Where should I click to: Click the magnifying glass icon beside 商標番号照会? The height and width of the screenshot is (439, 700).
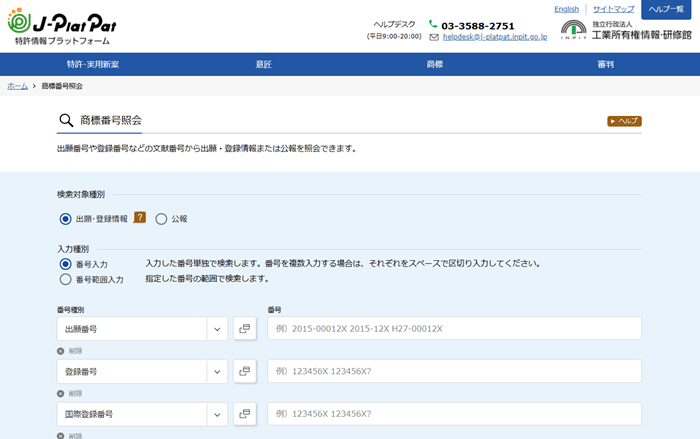66,120
